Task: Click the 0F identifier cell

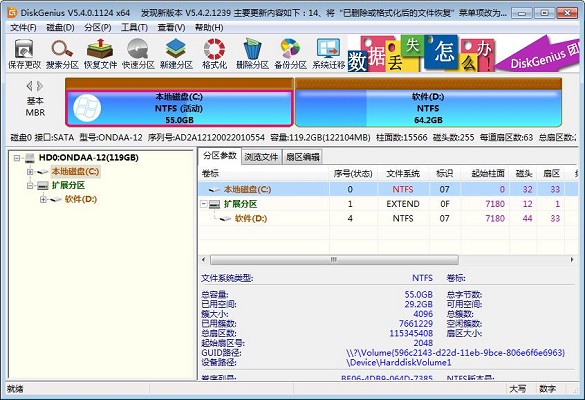Action: click(x=444, y=204)
